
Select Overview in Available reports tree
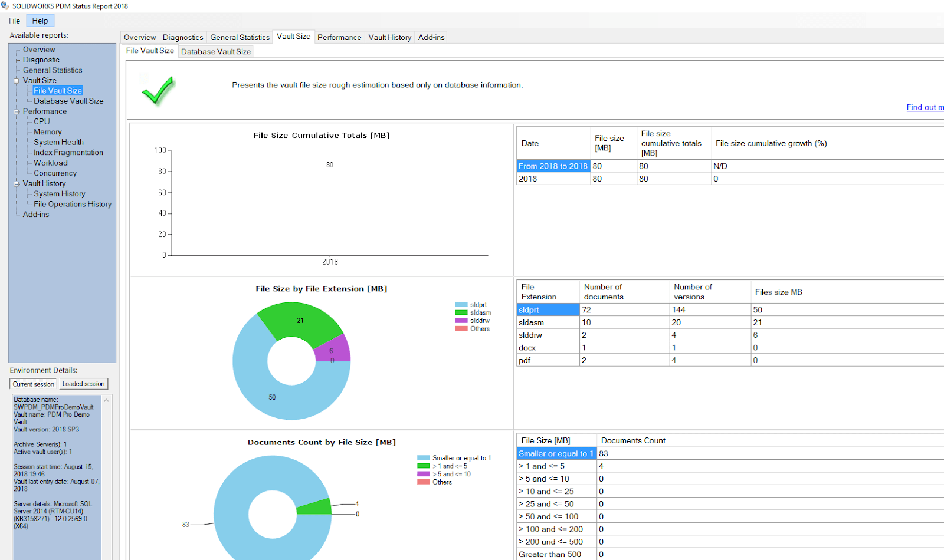click(x=39, y=50)
